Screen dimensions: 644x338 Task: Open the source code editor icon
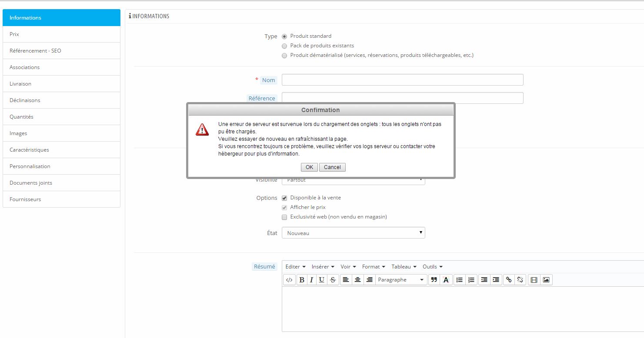tap(289, 280)
